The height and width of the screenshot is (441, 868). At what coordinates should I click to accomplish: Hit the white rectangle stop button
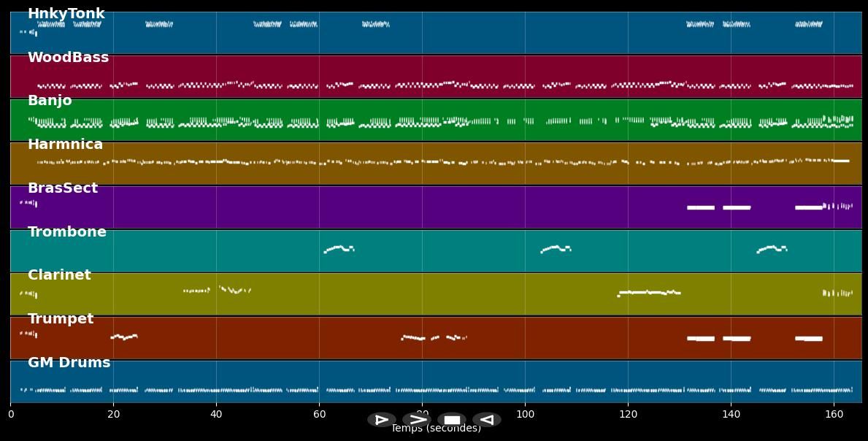click(x=452, y=420)
